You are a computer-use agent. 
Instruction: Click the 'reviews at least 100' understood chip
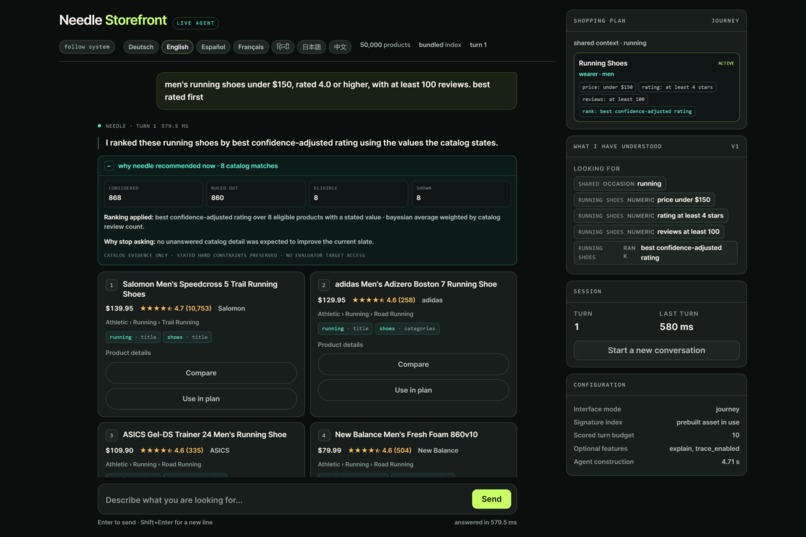(649, 232)
